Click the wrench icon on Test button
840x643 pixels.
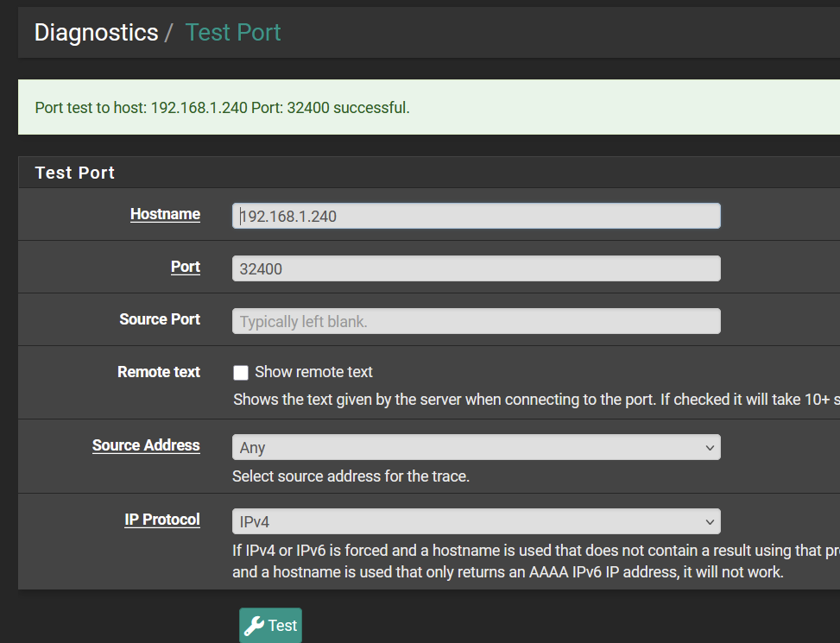pyautogui.click(x=254, y=626)
